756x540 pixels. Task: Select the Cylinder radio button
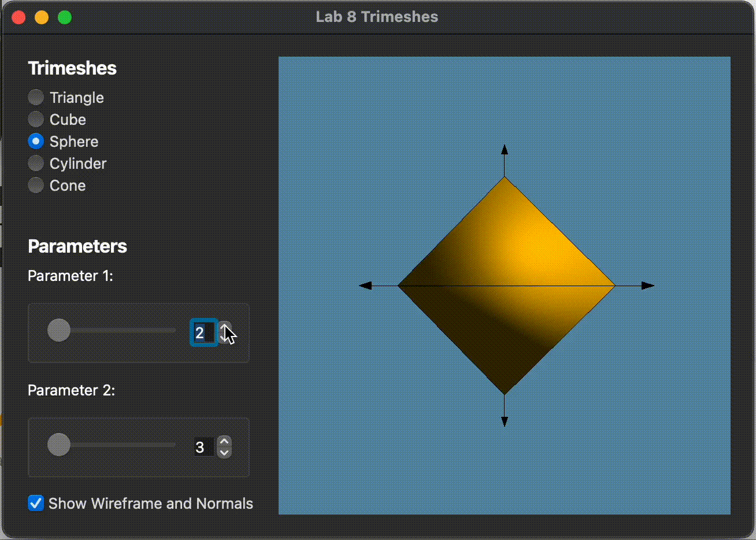(x=36, y=163)
